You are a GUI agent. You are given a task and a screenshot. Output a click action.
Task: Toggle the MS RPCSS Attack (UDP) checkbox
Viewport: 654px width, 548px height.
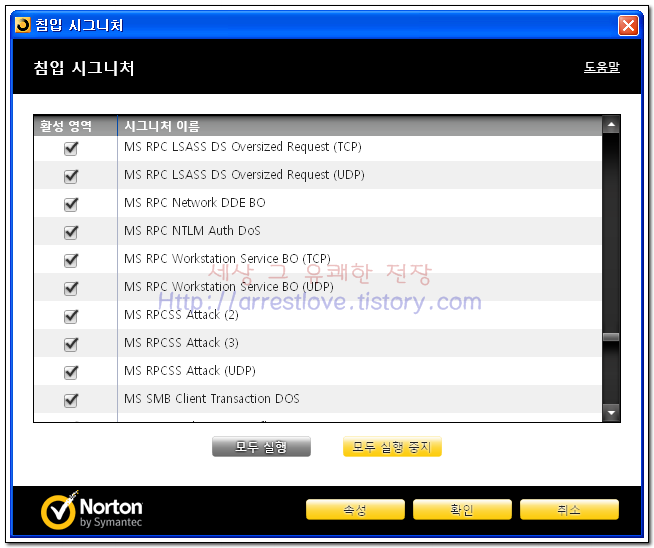[71, 372]
